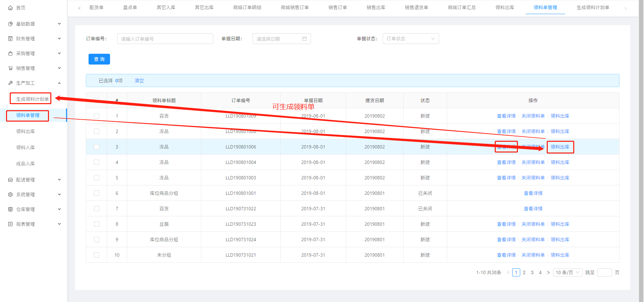This screenshot has height=302, width=644.
Task: Expand the 系统管理 menu chevron
Action: 59,195
